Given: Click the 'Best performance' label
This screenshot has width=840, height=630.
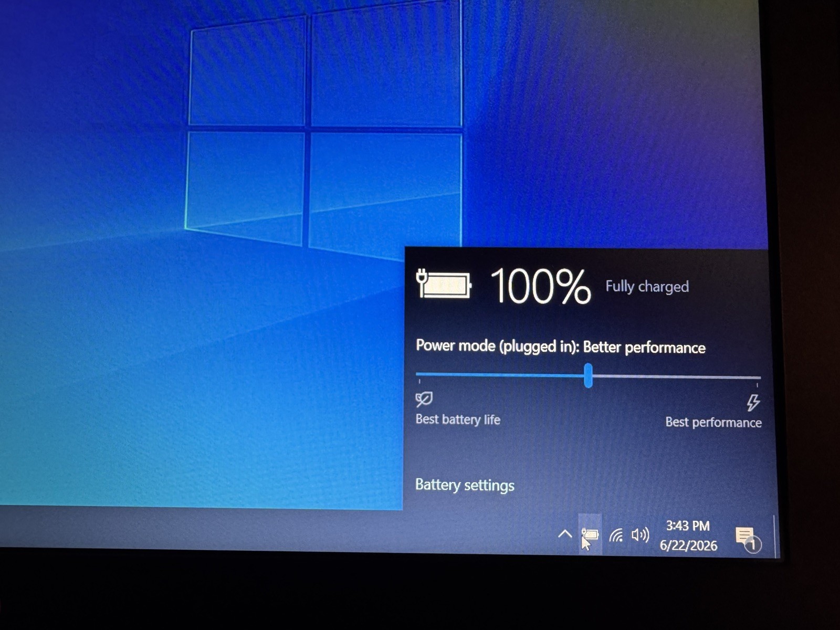Looking at the screenshot, I should coord(713,422).
